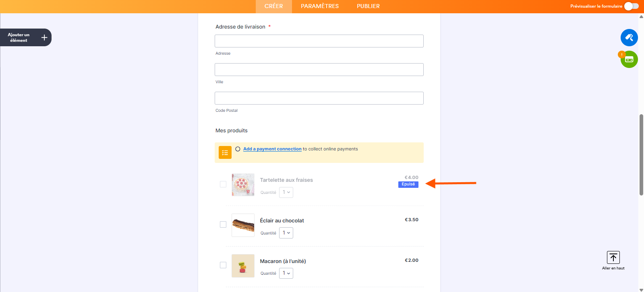Viewport: 644px width, 292px height.
Task: Click the Ajouter un élément button
Action: (x=19, y=37)
